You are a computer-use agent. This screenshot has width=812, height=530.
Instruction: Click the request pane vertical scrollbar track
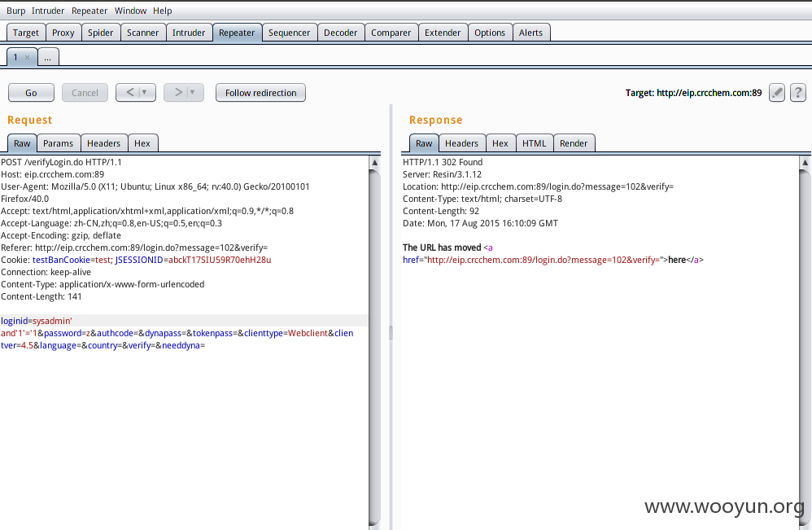(x=375, y=347)
